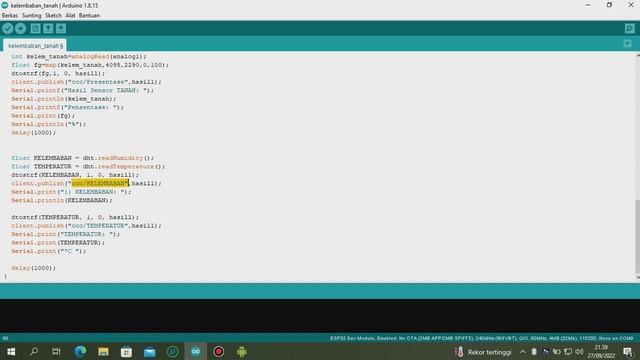Save the sketch with the Save icon
Image resolution: width=640 pixels, height=360 pixels.
click(61, 29)
